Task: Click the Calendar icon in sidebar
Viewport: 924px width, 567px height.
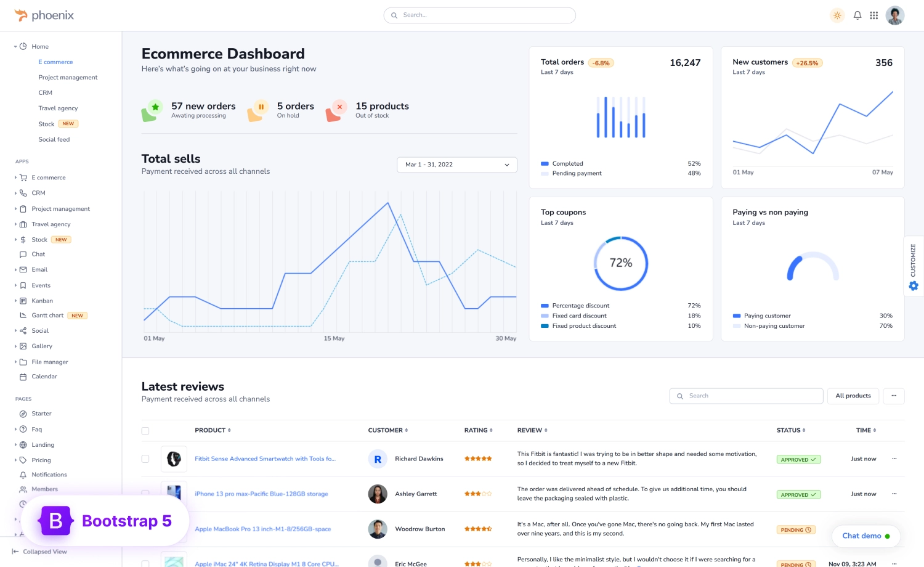Action: pos(23,377)
